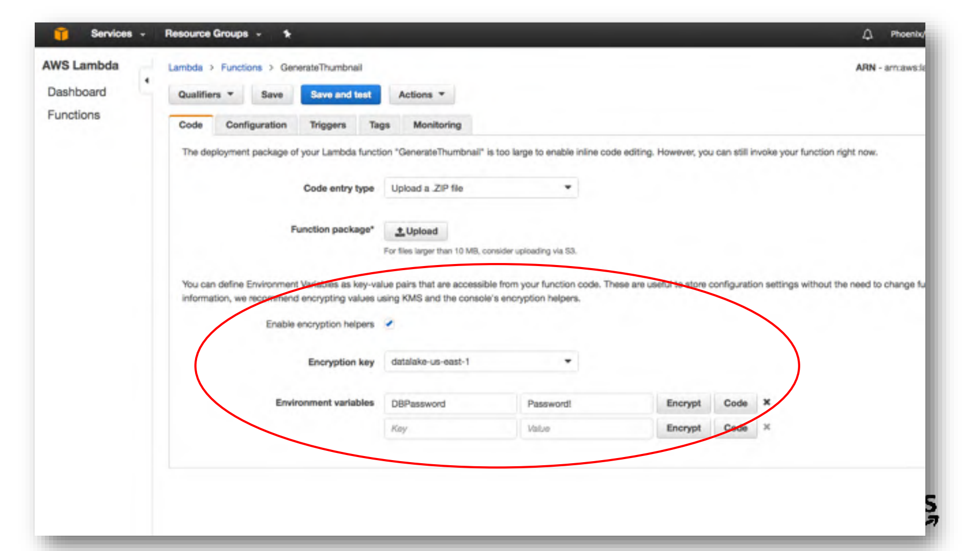Click the Upload function package button

coord(416,231)
